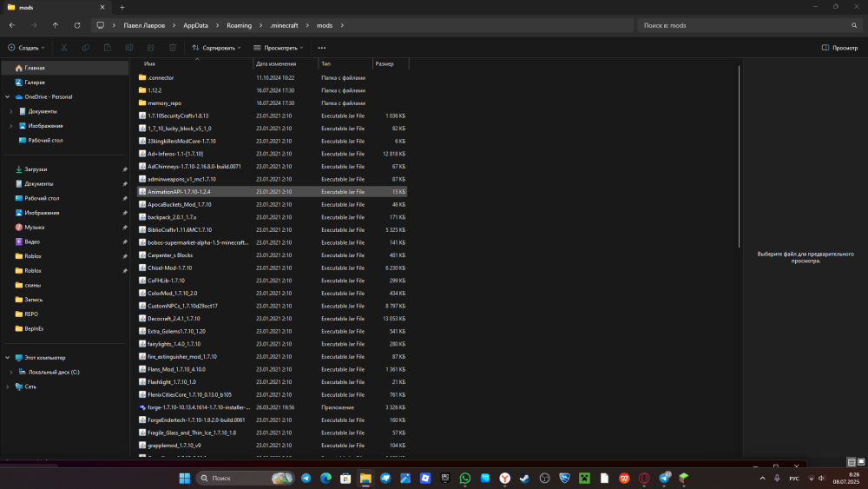Click .minecraft in the address breadcrumb

[x=284, y=25]
